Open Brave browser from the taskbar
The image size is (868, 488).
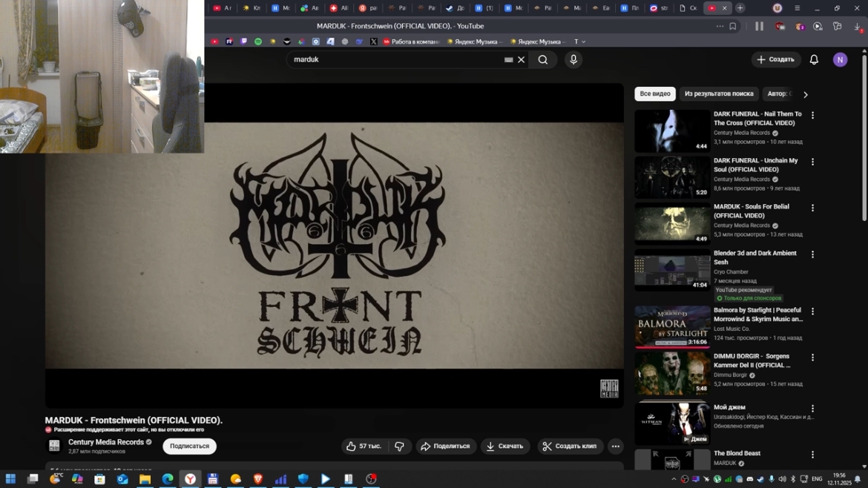pyautogui.click(x=258, y=479)
